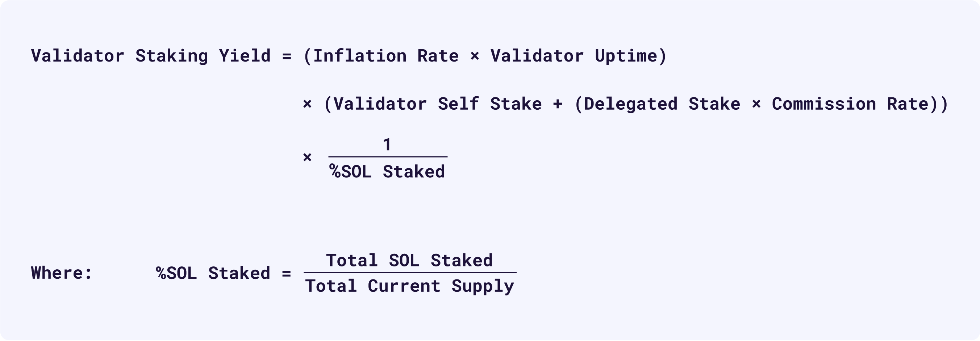The height and width of the screenshot is (341, 980).
Task: Click the "Where:" label
Action: tap(62, 273)
